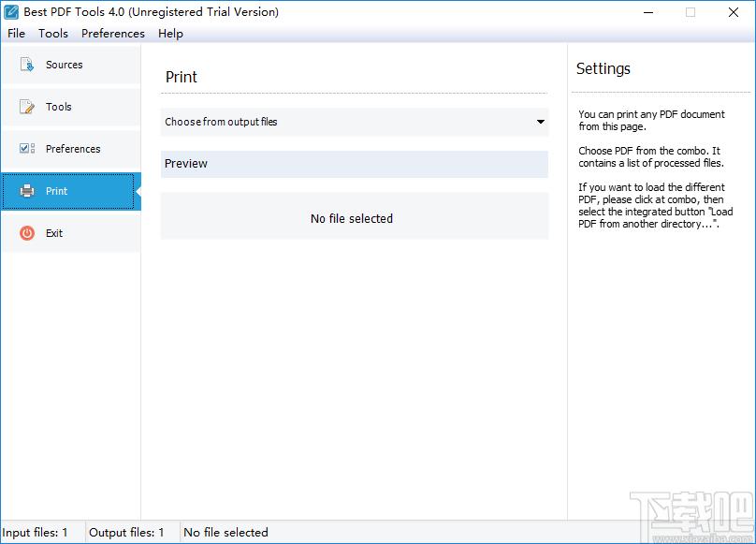Open the File menu
Screen dimensions: 756x544
click(17, 34)
